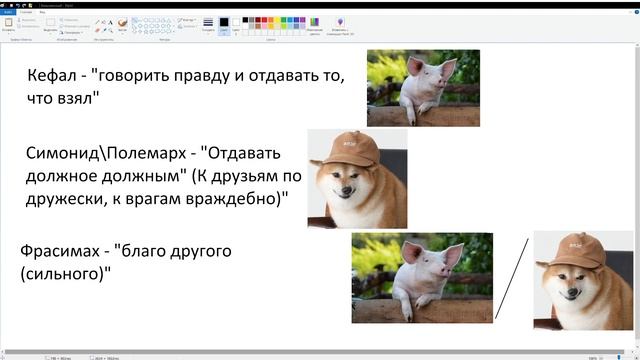Select the Eraser tool
The height and width of the screenshot is (360, 640).
pos(97,30)
